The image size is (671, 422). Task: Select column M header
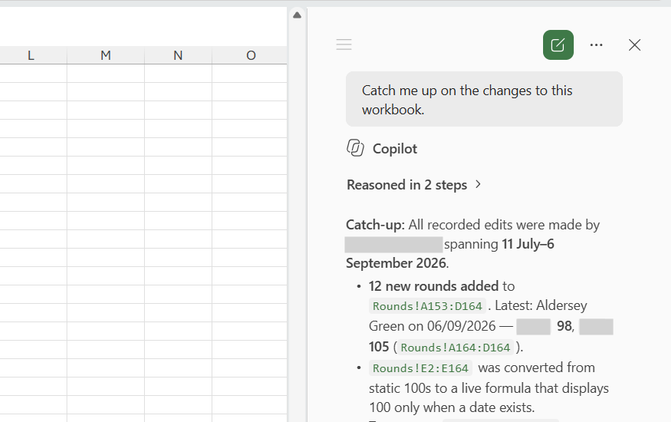(106, 55)
